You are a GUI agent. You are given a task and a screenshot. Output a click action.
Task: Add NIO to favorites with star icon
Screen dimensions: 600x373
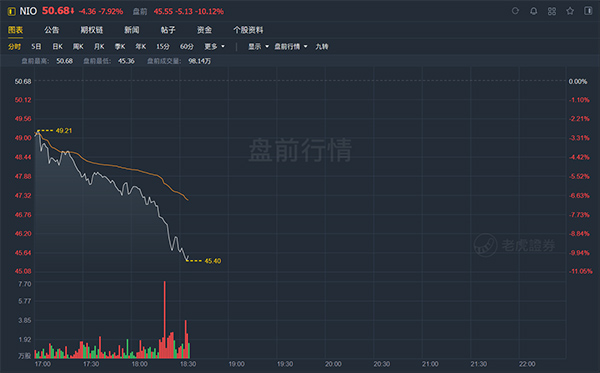click(570, 11)
